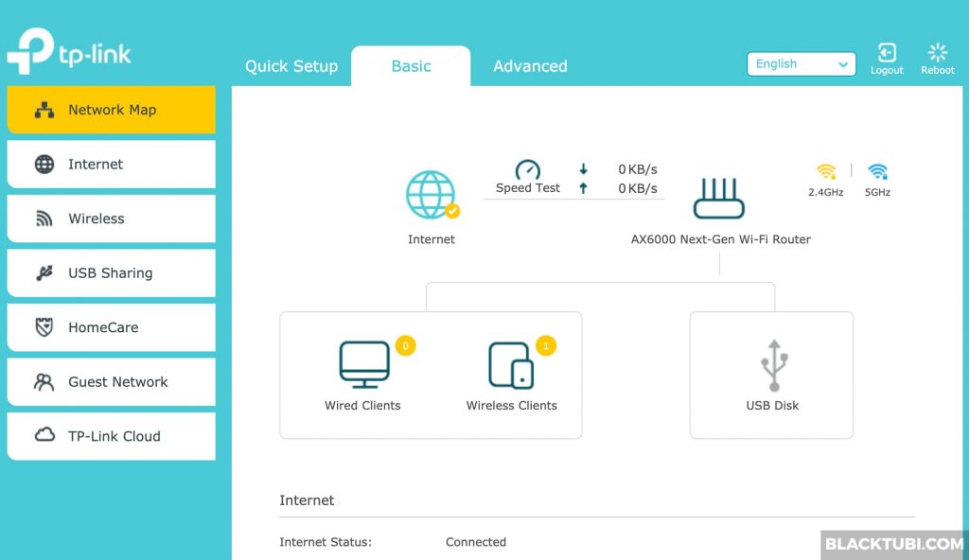Switch to the Advanced tab
969x560 pixels.
(x=530, y=66)
